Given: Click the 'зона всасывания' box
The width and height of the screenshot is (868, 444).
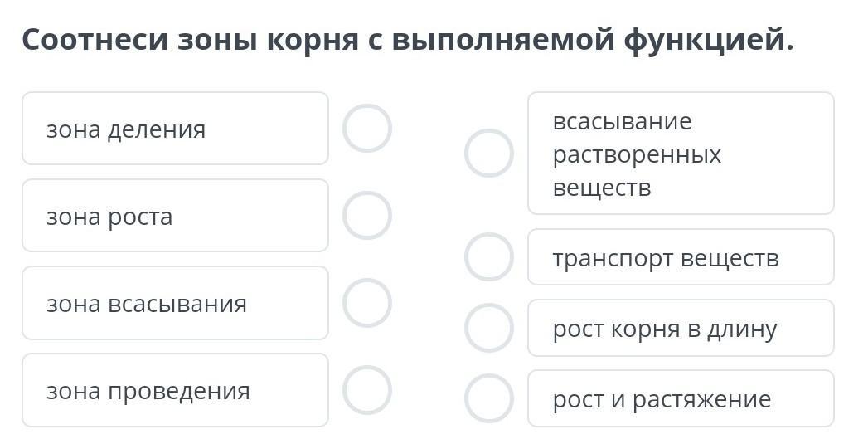Looking at the screenshot, I should (175, 303).
